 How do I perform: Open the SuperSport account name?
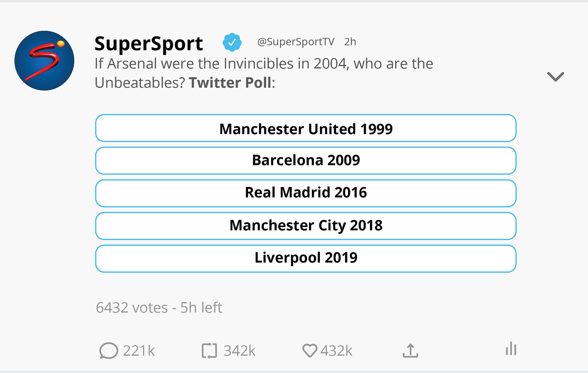[149, 43]
